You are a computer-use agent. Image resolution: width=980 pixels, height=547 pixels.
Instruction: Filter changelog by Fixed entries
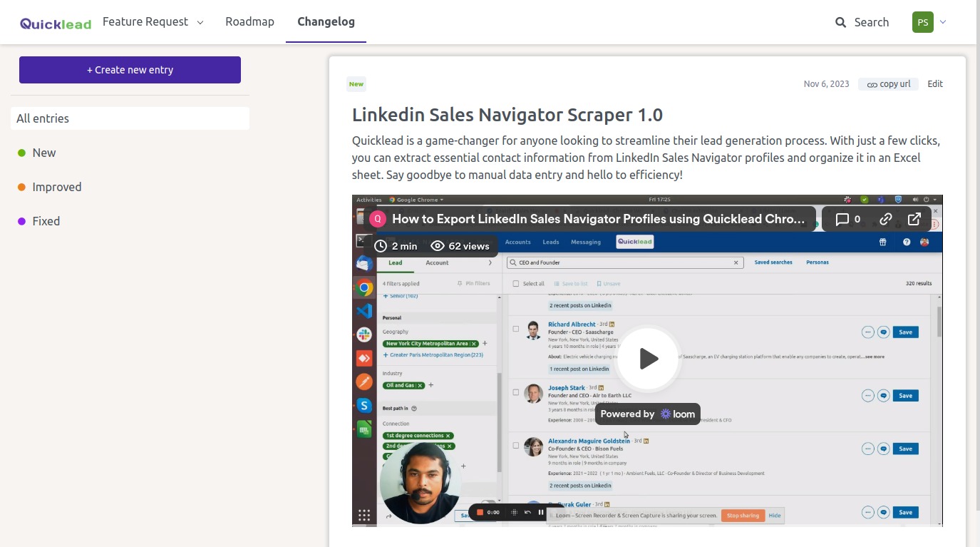click(x=39, y=221)
